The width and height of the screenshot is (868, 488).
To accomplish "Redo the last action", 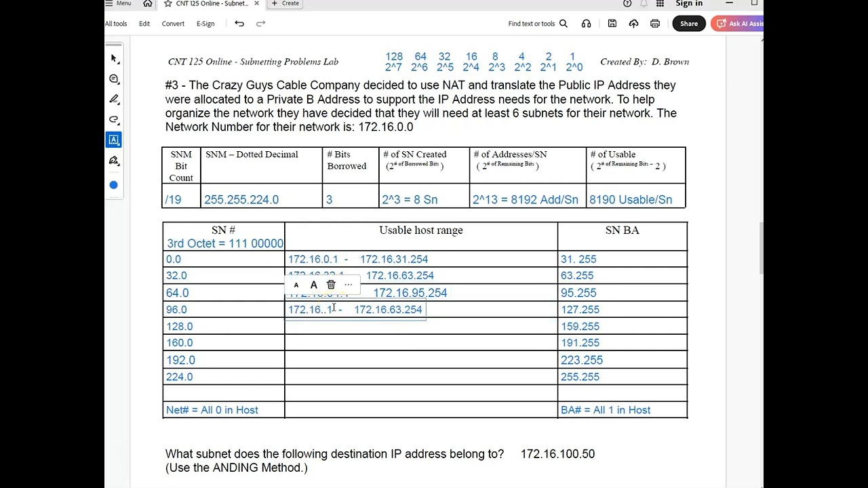I will (260, 24).
